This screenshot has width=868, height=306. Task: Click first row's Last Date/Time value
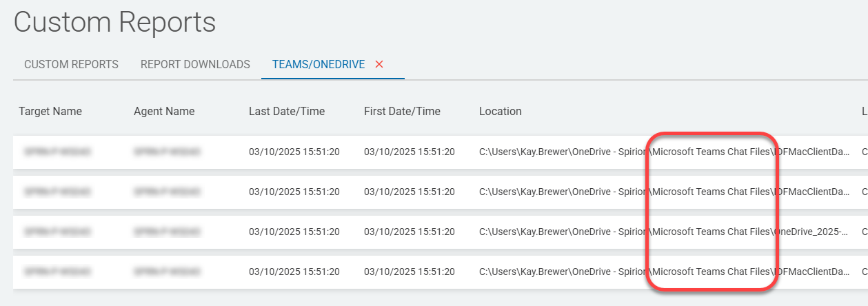[294, 152]
